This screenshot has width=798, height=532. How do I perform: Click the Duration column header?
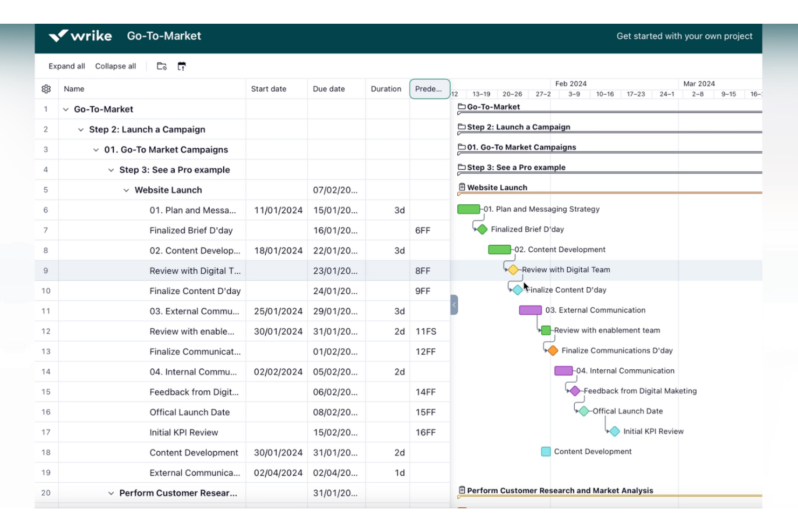point(386,89)
